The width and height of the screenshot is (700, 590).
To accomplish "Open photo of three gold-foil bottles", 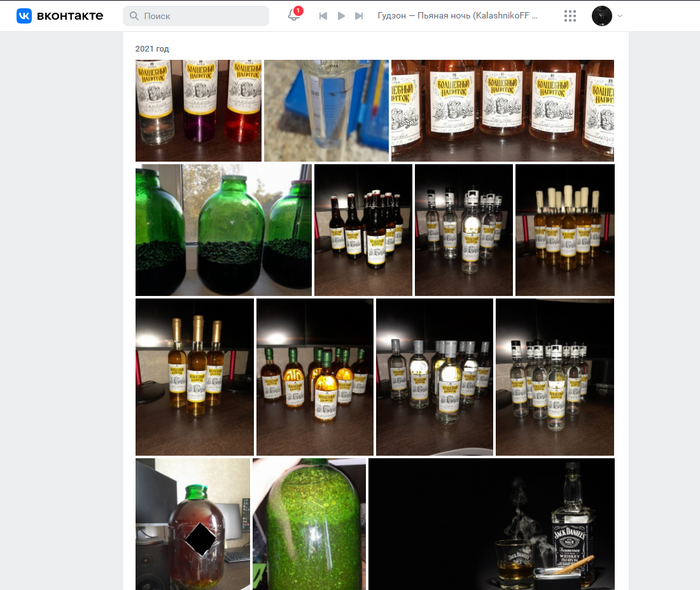I will point(195,377).
